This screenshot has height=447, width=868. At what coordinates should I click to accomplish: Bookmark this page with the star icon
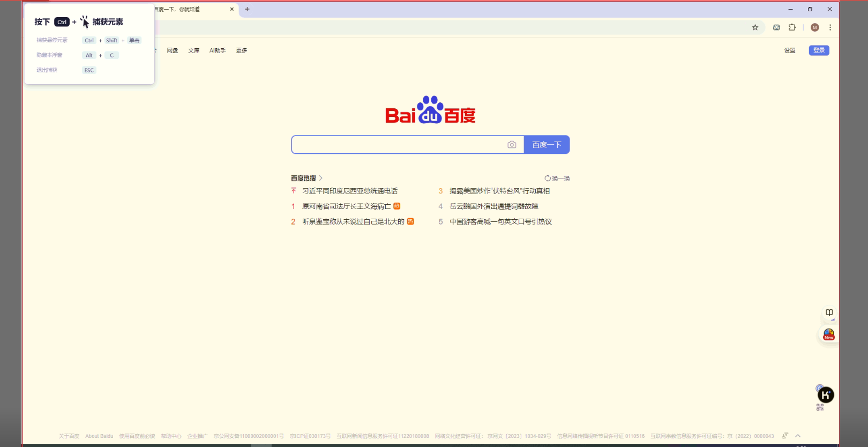click(755, 27)
